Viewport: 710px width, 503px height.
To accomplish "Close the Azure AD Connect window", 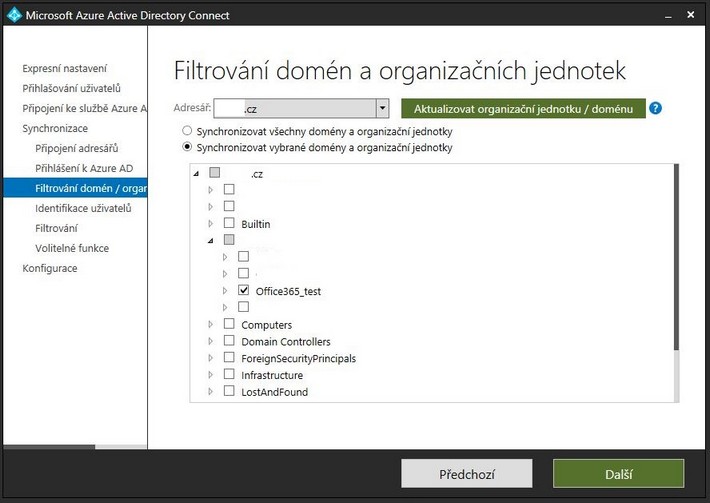I will click(691, 15).
